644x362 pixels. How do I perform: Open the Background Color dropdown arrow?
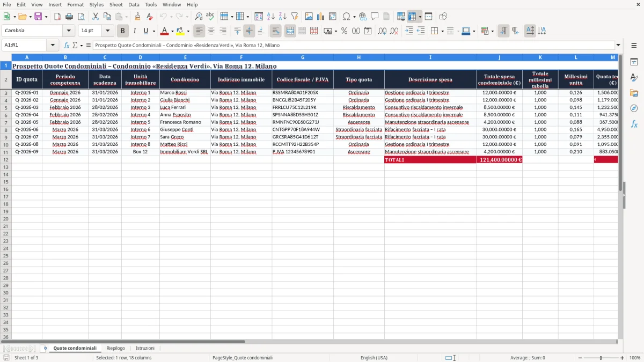click(188, 31)
